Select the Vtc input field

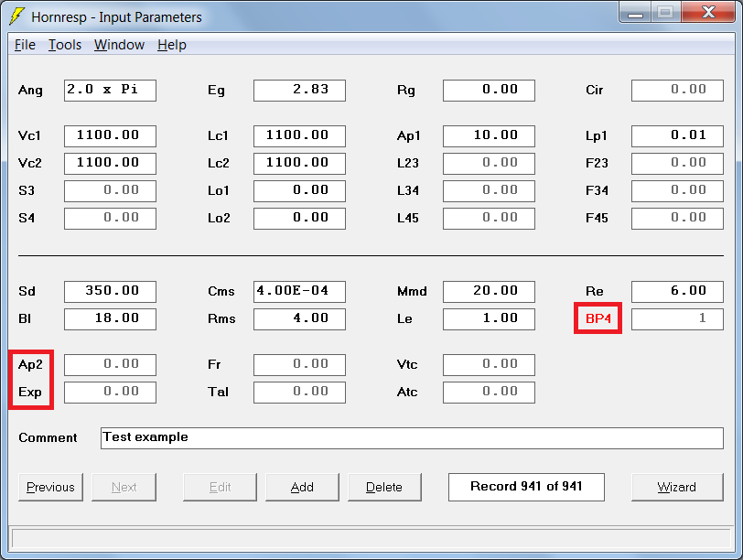click(489, 365)
